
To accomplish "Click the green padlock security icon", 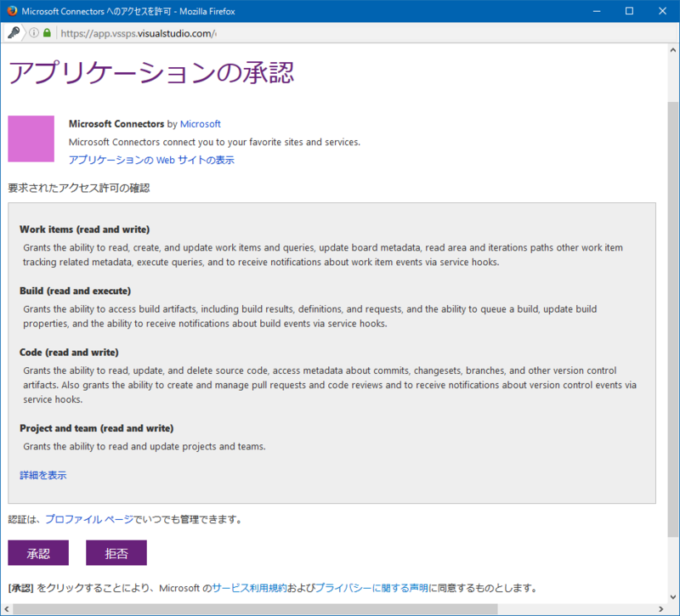I will click(47, 33).
